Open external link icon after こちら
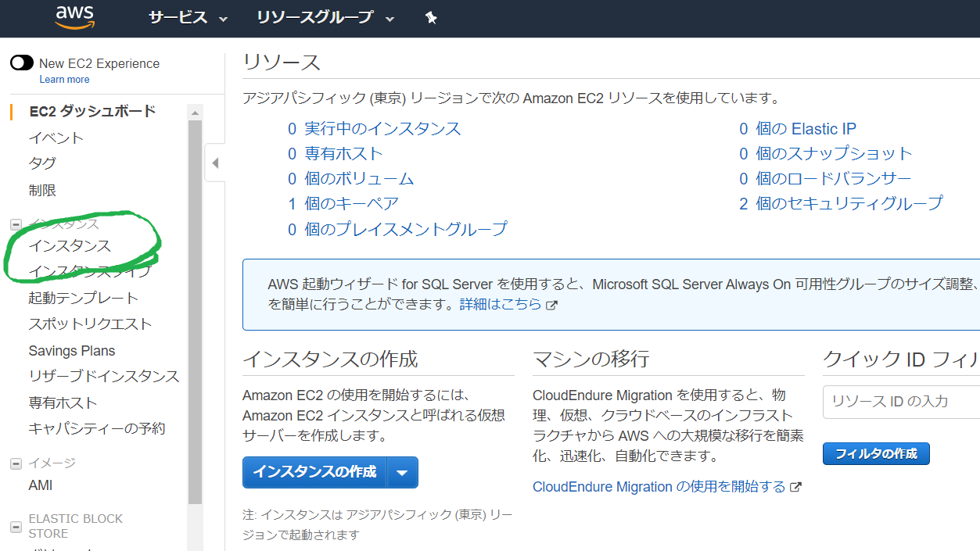The height and width of the screenshot is (551, 980). click(x=551, y=305)
